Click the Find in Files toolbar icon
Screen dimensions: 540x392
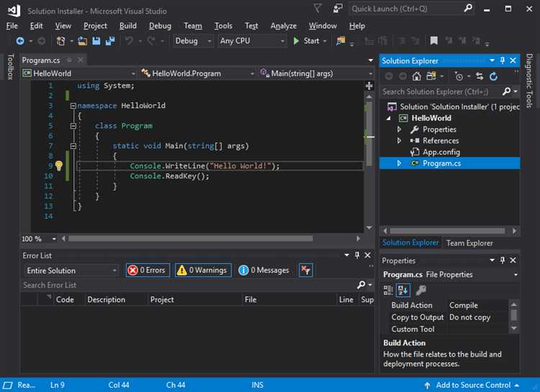341,41
